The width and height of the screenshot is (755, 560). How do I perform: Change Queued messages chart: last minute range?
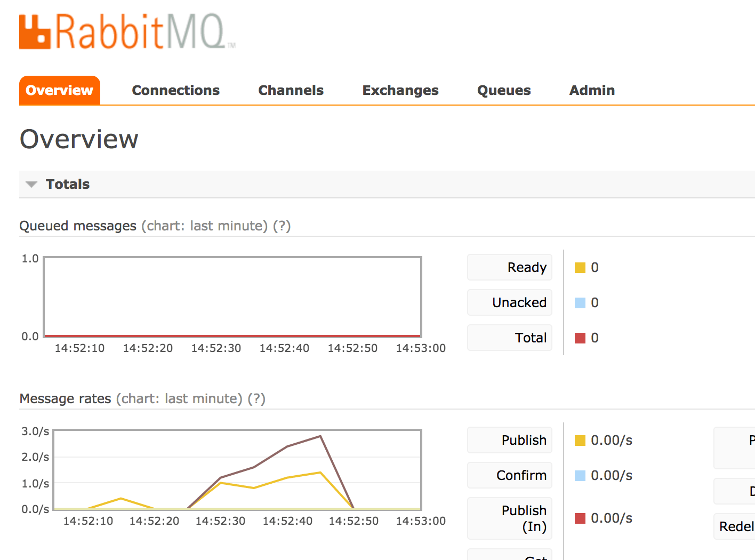point(205,226)
